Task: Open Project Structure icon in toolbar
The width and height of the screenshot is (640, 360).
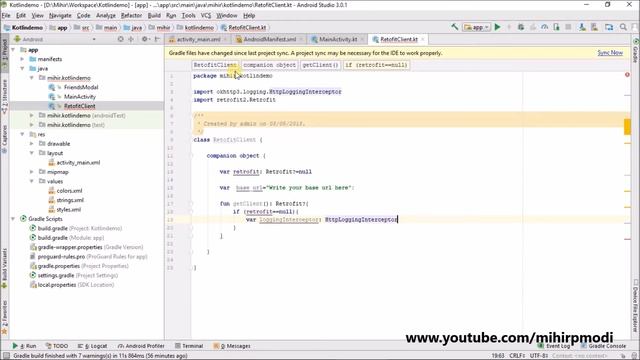Action: click(x=609, y=27)
